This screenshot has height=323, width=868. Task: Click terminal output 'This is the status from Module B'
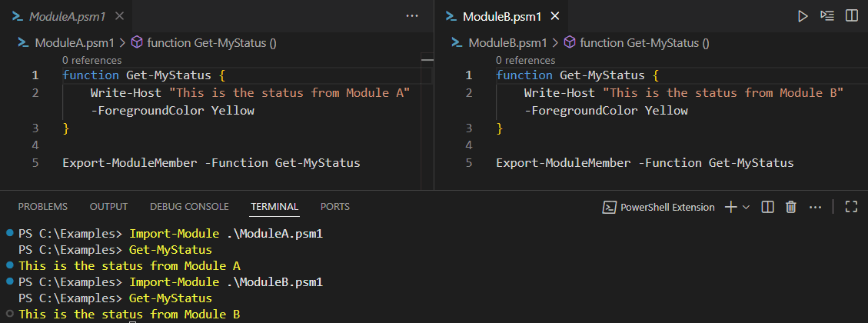point(129,314)
